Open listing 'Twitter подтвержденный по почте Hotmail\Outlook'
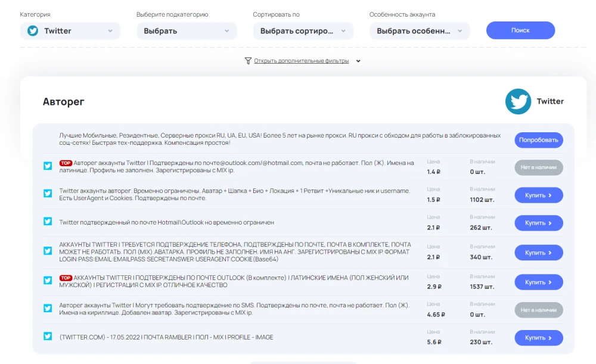Viewport: 596px width, 364px height. point(166,222)
